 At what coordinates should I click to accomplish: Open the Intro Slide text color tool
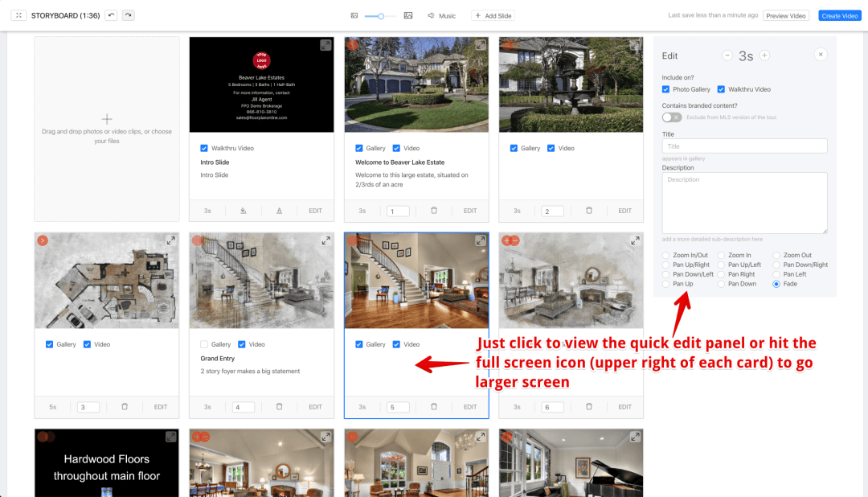pyautogui.click(x=279, y=211)
